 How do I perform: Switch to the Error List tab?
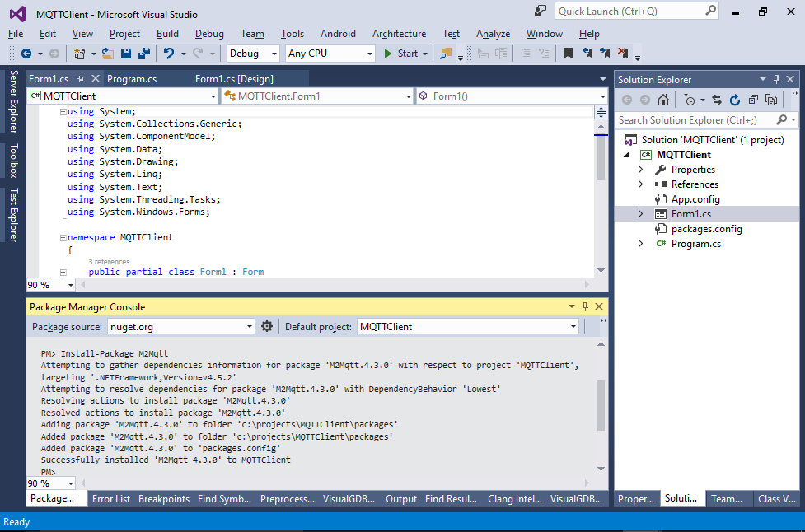(x=111, y=499)
